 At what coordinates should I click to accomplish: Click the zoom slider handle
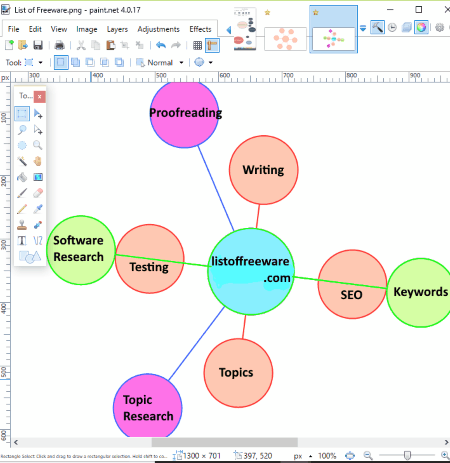pyautogui.click(x=407, y=455)
